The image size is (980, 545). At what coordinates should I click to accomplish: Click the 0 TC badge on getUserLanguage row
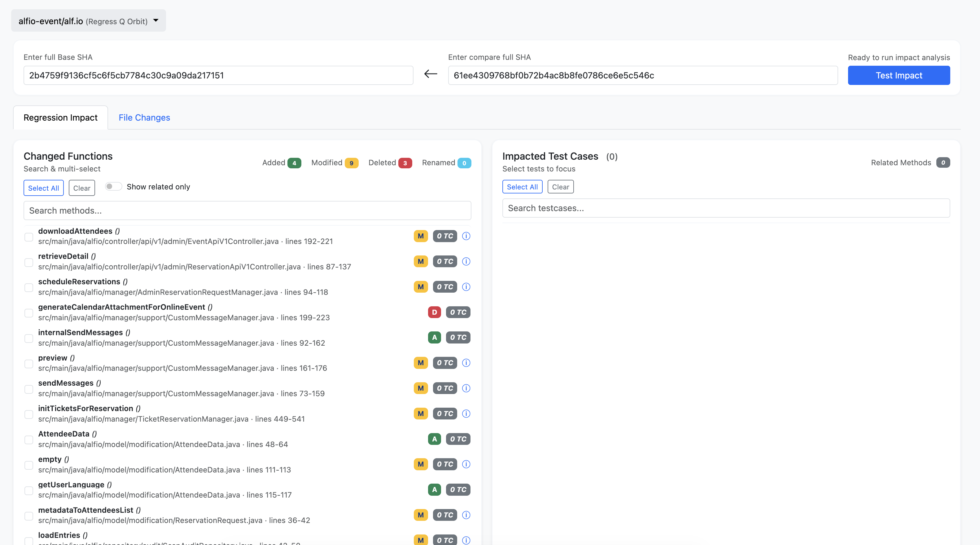coord(458,490)
